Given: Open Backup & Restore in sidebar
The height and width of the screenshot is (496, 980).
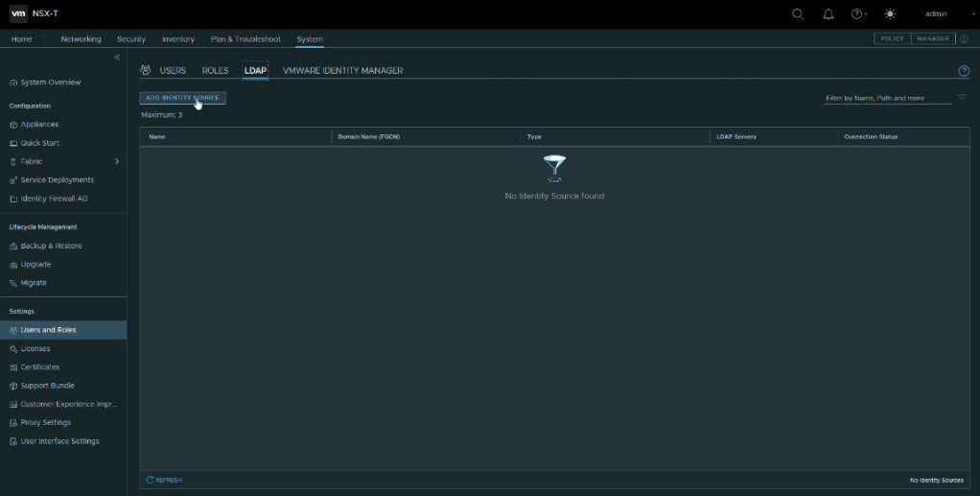Looking at the screenshot, I should coord(51,246).
